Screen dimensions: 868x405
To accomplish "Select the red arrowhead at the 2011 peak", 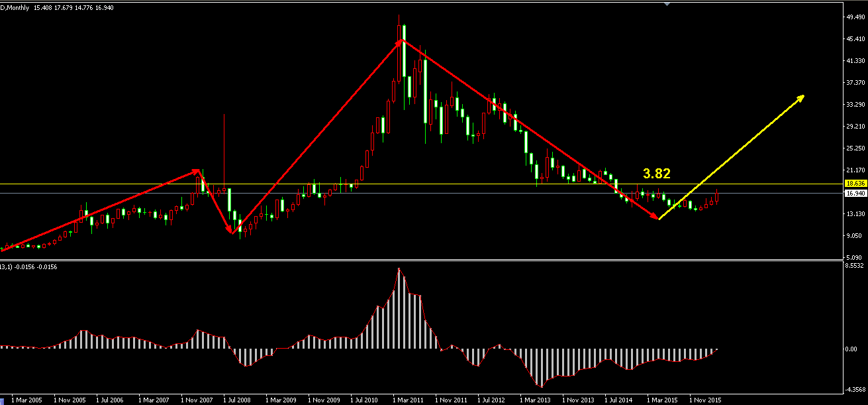I will pos(399,42).
